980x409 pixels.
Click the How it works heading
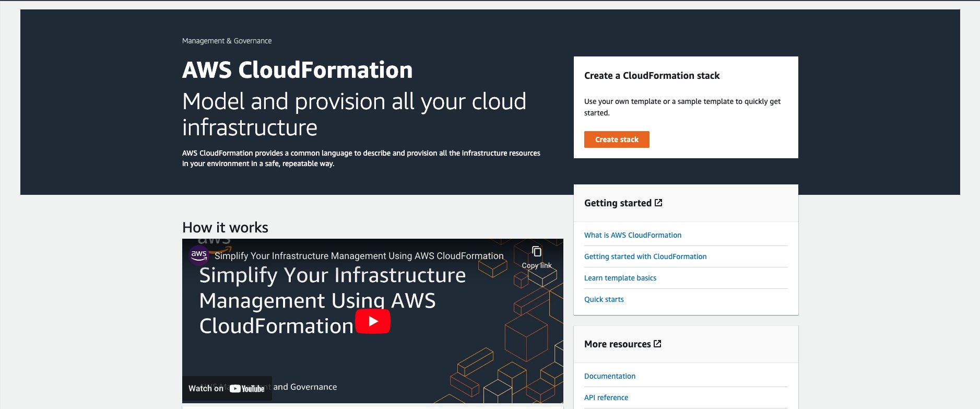[225, 227]
